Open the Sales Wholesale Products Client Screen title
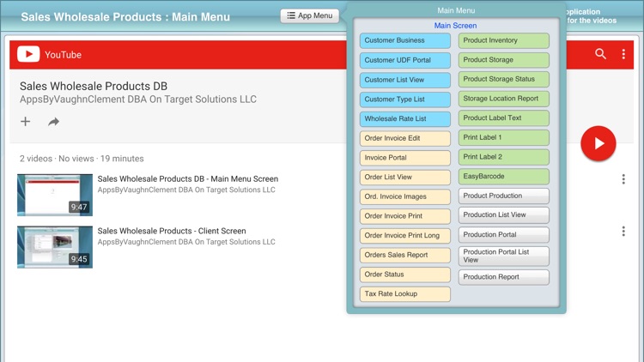Screen dimensions: 644x362 (x=172, y=231)
